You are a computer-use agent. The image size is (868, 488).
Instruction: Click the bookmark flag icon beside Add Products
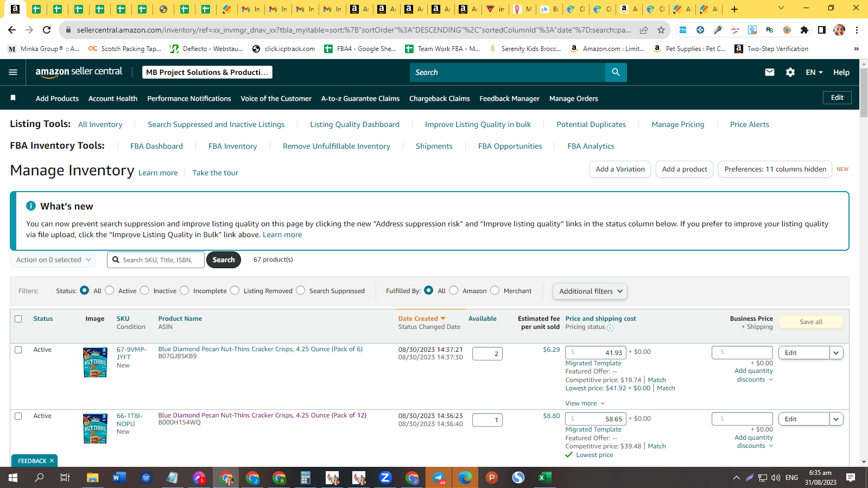(13, 98)
